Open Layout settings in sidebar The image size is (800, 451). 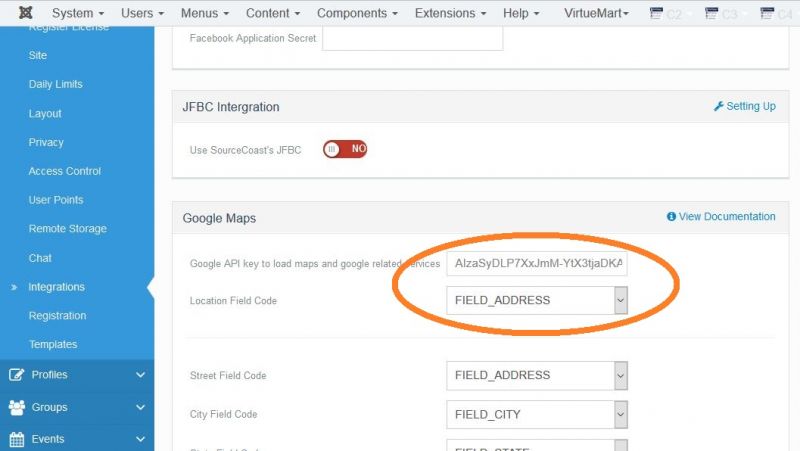pyautogui.click(x=45, y=113)
